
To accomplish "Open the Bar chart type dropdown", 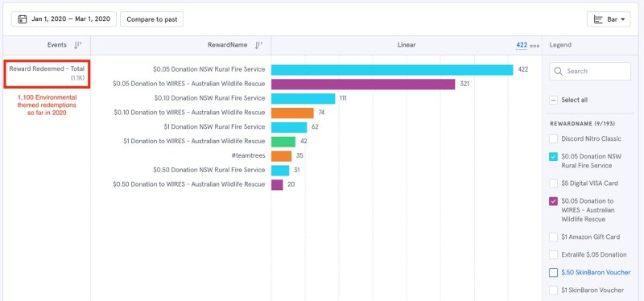I will pyautogui.click(x=609, y=19).
